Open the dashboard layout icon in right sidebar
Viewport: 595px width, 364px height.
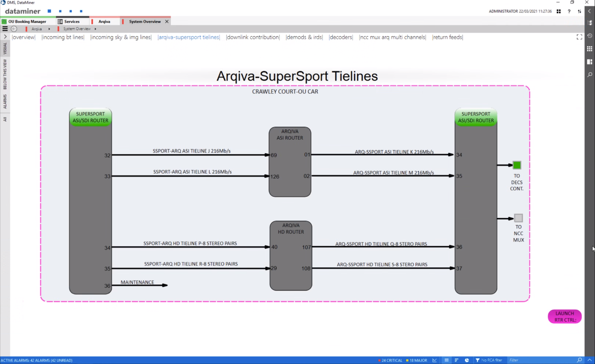590,61
